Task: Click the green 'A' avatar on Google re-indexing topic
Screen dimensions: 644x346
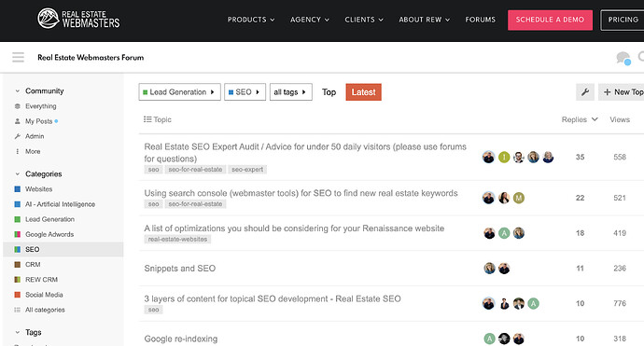Action: tap(489, 339)
